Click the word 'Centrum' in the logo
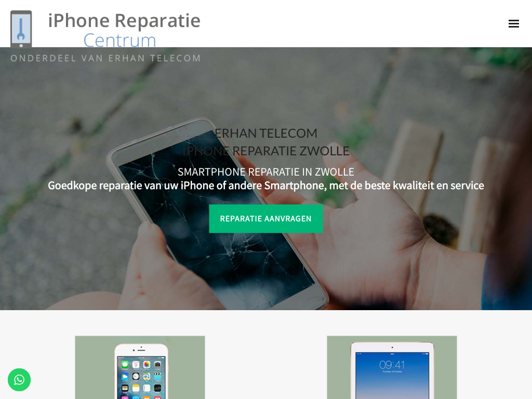Screen dimensions: 532x399 tap(119, 41)
